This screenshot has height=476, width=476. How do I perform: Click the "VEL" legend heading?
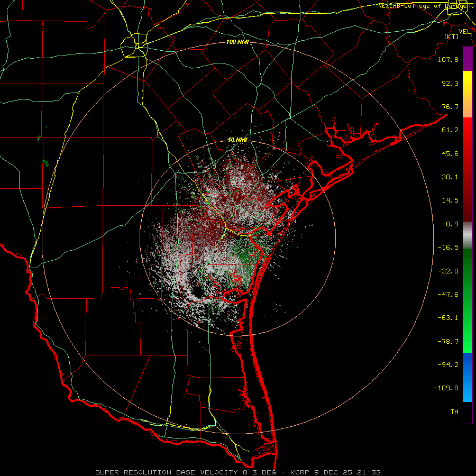point(464,32)
